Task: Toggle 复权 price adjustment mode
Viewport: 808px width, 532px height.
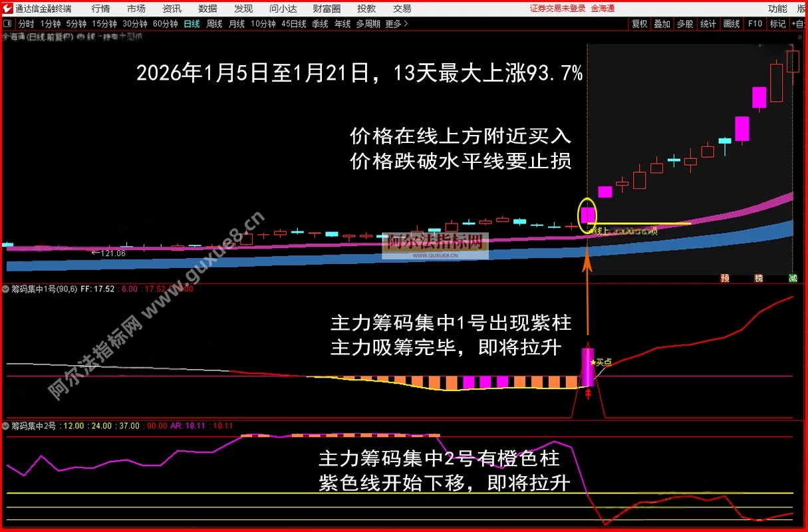Action: [639, 23]
